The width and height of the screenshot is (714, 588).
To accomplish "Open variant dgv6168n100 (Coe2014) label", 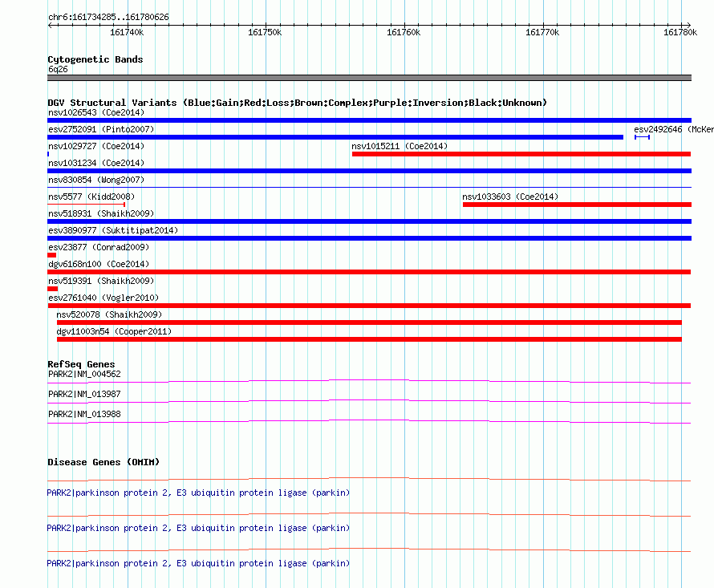I will (x=99, y=264).
